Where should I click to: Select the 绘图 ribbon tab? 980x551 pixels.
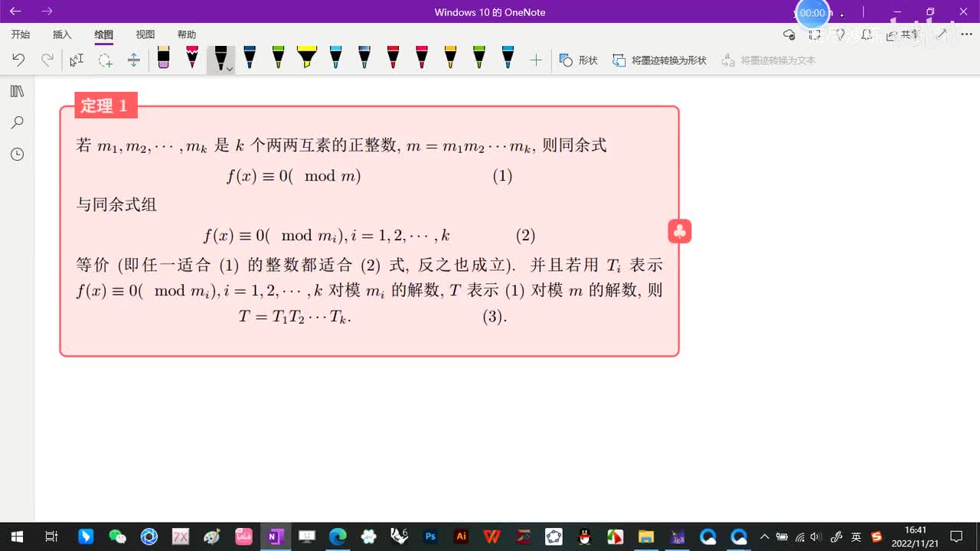click(x=104, y=34)
